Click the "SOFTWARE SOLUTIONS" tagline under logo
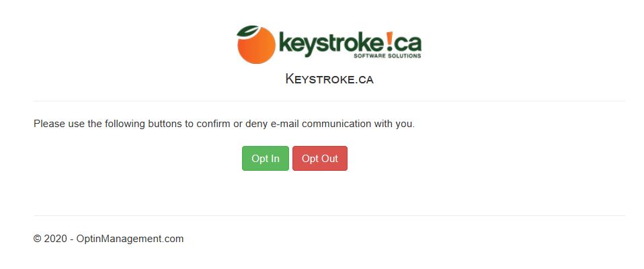The width and height of the screenshot is (644, 269). click(387, 55)
